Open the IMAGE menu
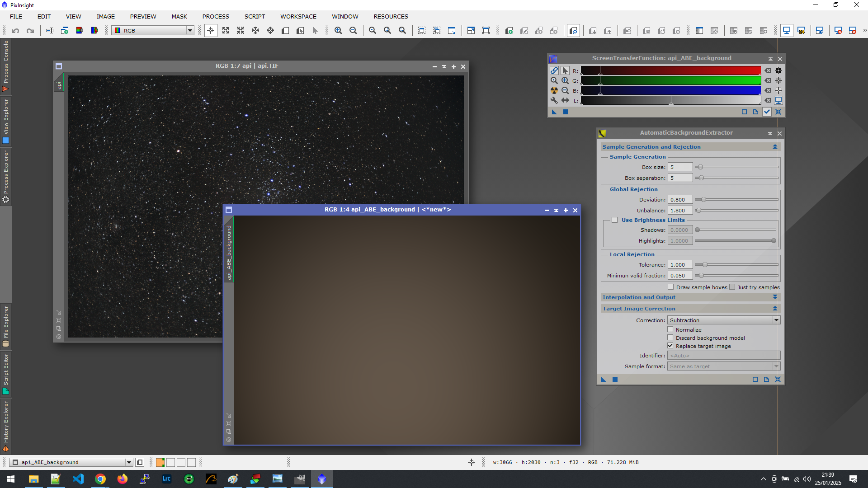 (x=105, y=17)
